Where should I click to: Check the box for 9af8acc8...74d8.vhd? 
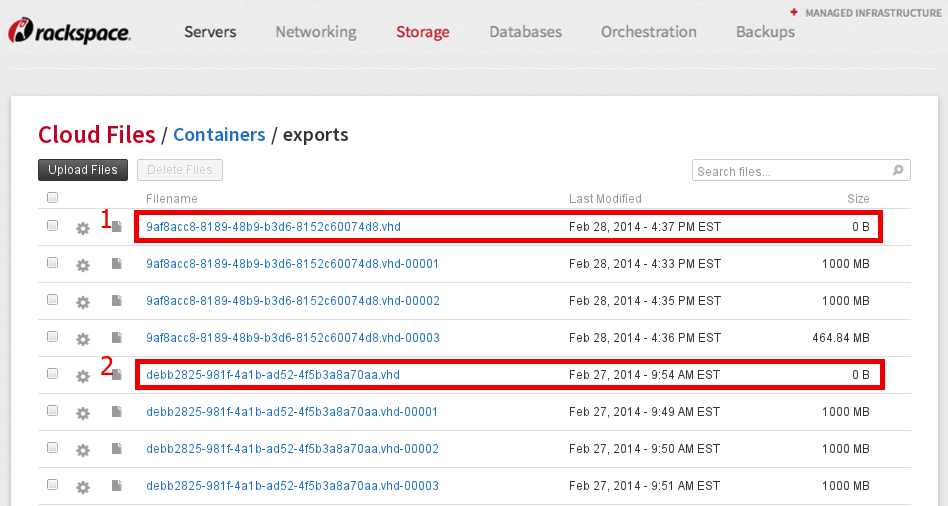pos(53,225)
